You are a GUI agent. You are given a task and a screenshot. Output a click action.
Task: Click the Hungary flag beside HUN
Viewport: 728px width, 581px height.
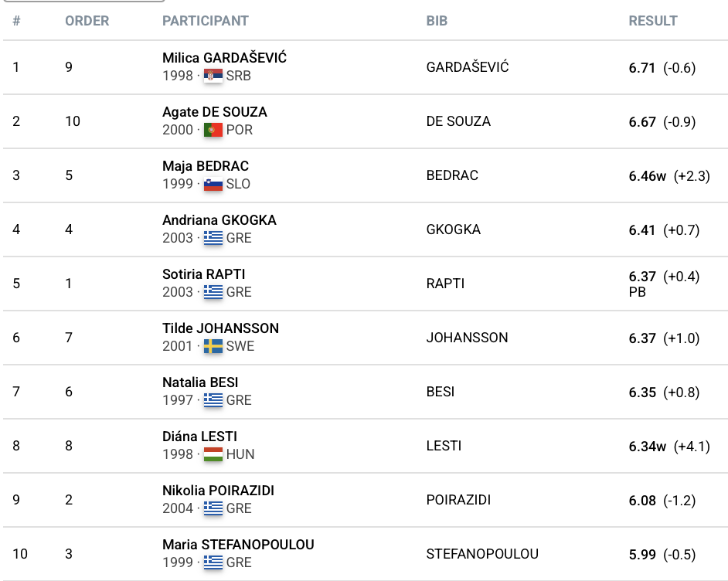pos(213,454)
